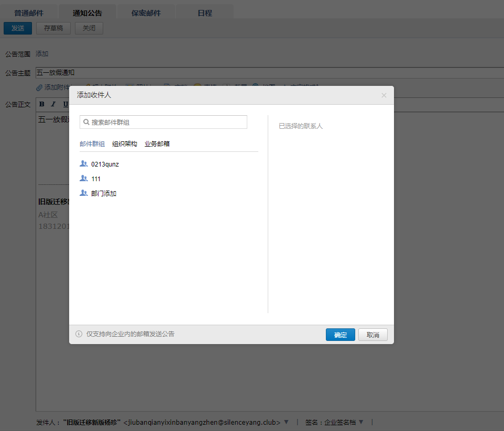Choose the 0213qunz mail group
This screenshot has height=431, width=504.
[x=105, y=164]
